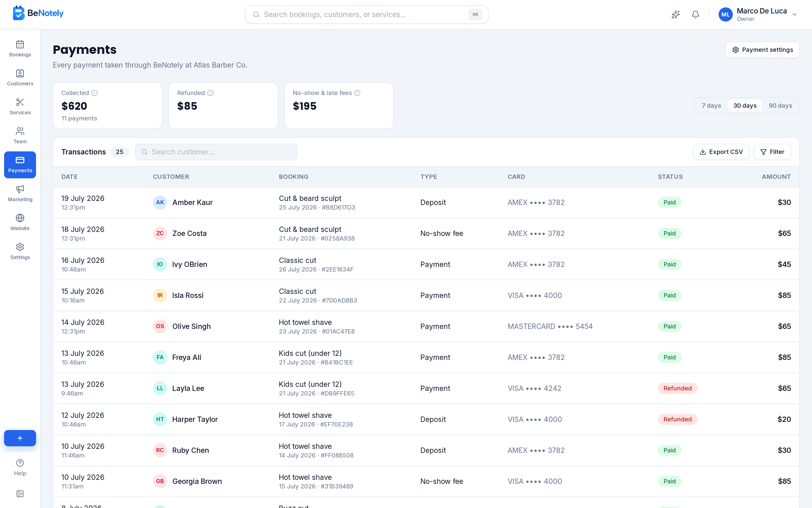Click Zoe Costa's ZC avatar

pos(160,233)
